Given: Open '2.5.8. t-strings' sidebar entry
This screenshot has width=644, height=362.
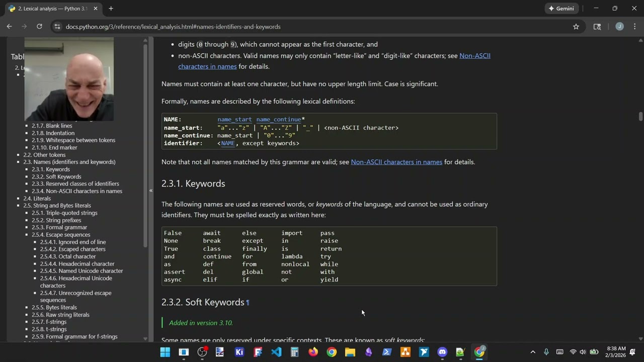Looking at the screenshot, I should point(49,329).
